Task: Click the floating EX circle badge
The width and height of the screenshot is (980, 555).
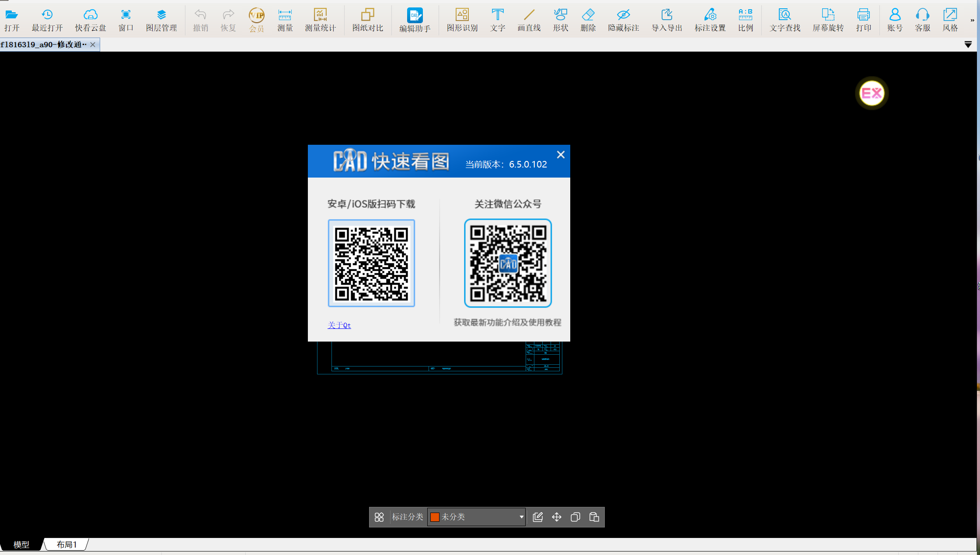Action: click(x=872, y=93)
